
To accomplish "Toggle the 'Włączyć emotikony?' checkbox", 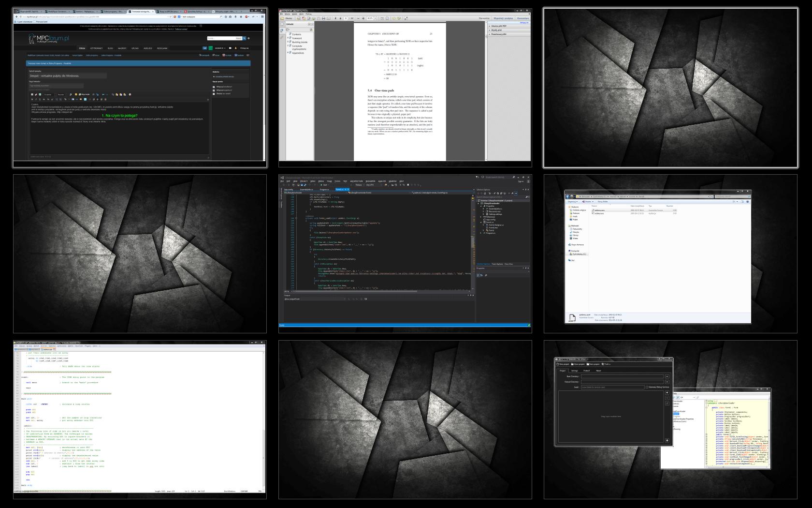I will click(214, 87).
